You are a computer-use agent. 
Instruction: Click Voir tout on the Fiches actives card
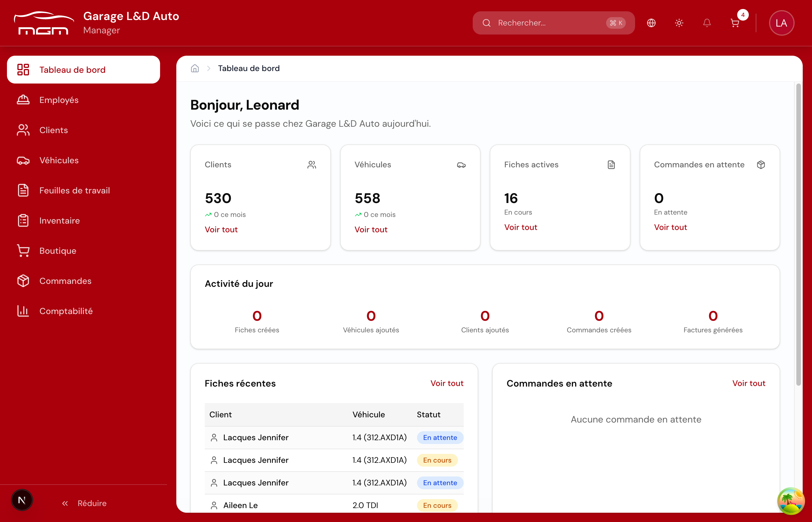click(x=520, y=227)
